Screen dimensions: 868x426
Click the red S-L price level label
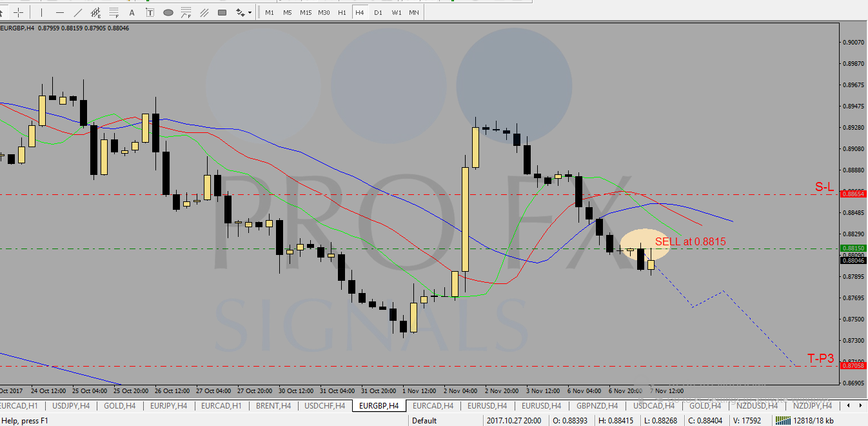pos(853,194)
